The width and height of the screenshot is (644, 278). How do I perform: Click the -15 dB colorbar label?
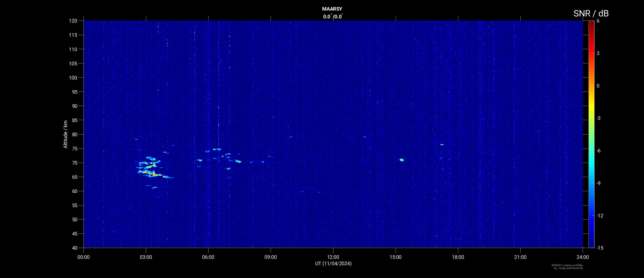600,248
